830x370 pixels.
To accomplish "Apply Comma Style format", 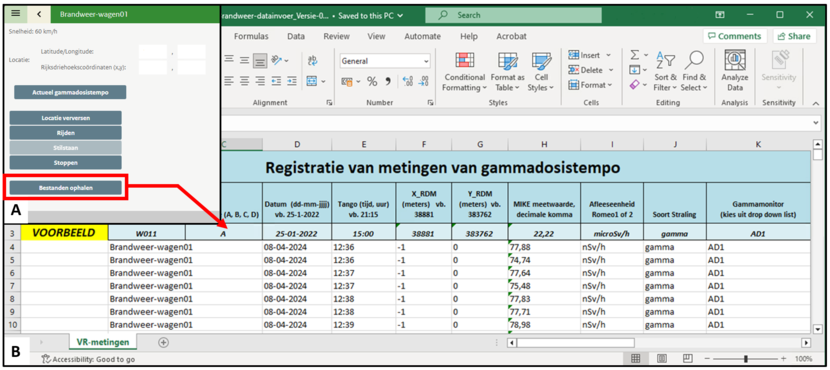I will click(x=387, y=82).
